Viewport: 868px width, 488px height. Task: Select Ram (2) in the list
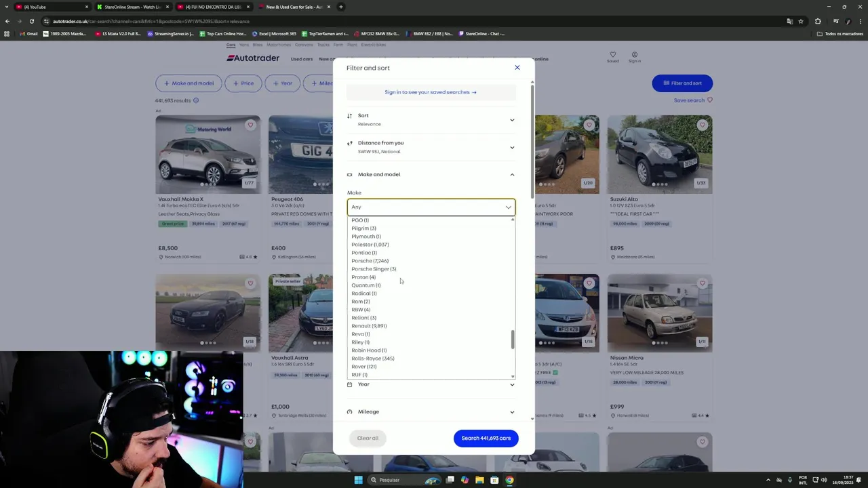(360, 302)
